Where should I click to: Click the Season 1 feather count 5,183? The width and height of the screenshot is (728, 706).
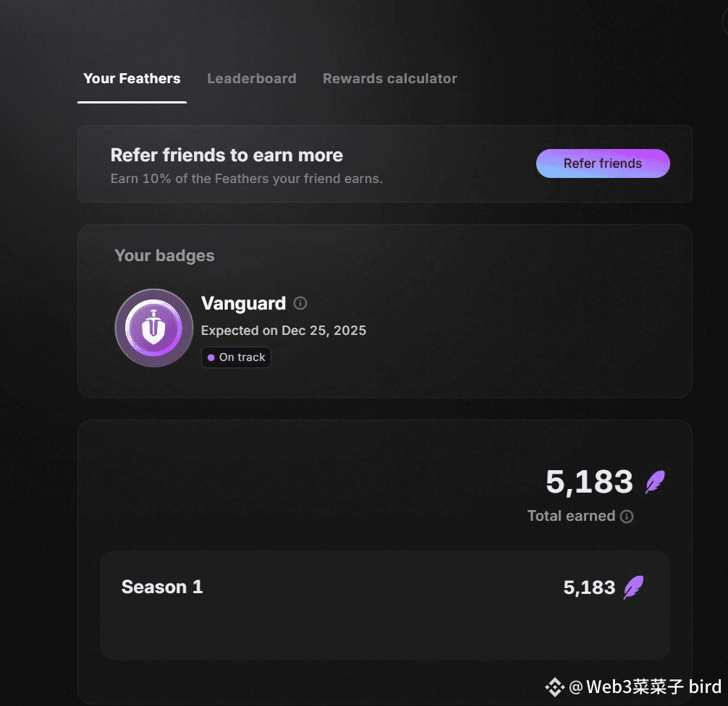pos(589,587)
